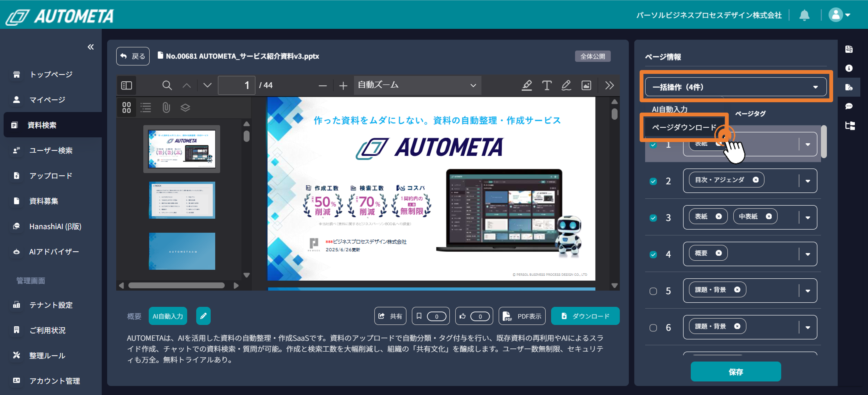
Task: Zoom in with plus icon
Action: (x=343, y=86)
